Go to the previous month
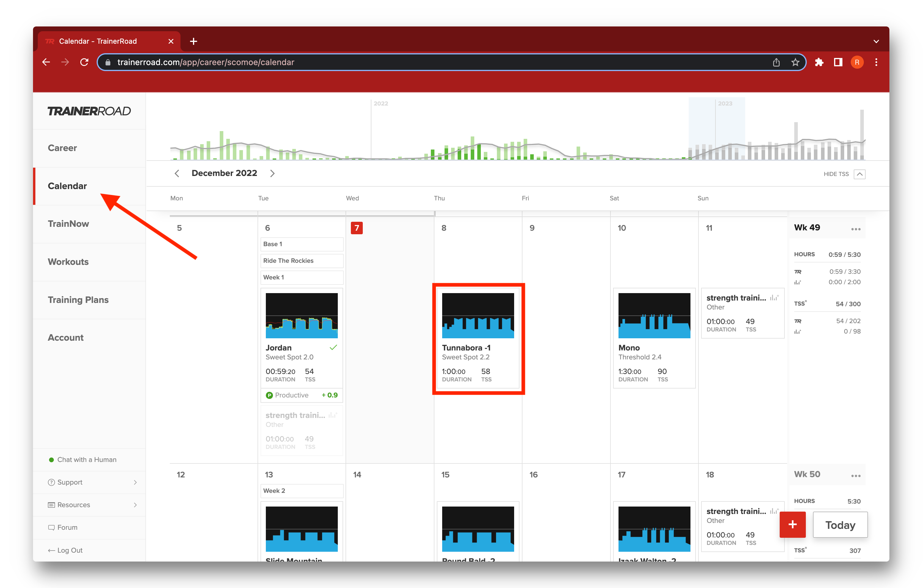 coord(177,173)
